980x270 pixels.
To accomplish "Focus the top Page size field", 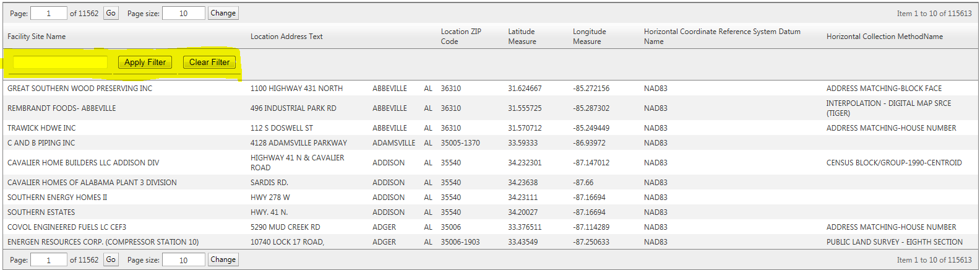I will point(183,13).
